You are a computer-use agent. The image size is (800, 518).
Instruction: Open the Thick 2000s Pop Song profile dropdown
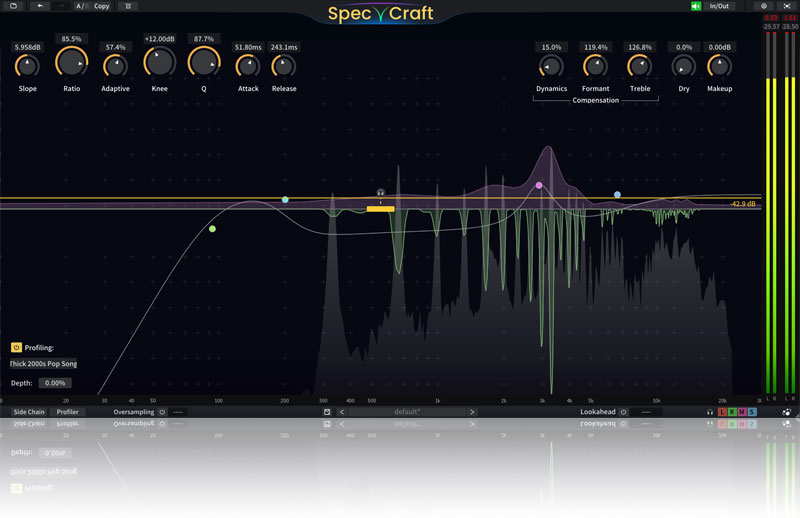tap(43, 364)
